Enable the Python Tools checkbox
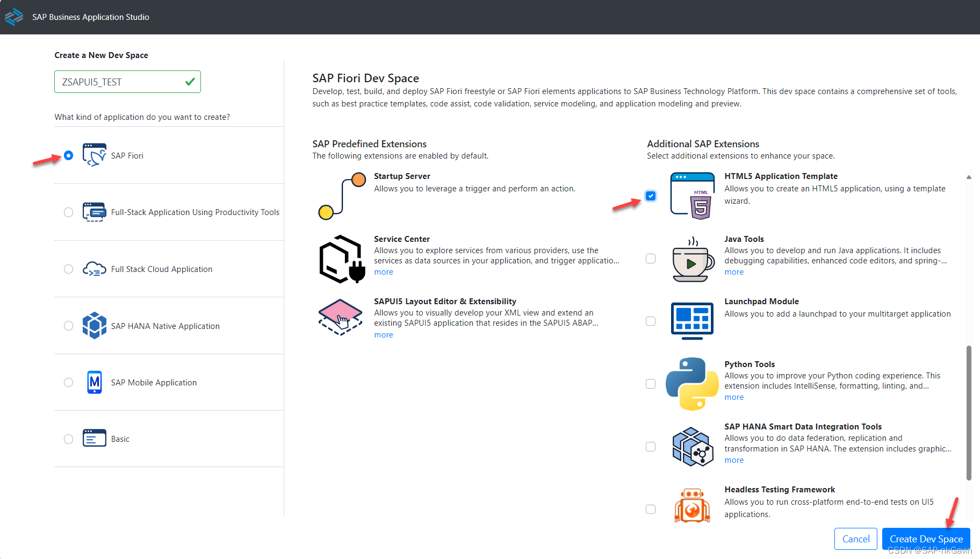 [651, 384]
